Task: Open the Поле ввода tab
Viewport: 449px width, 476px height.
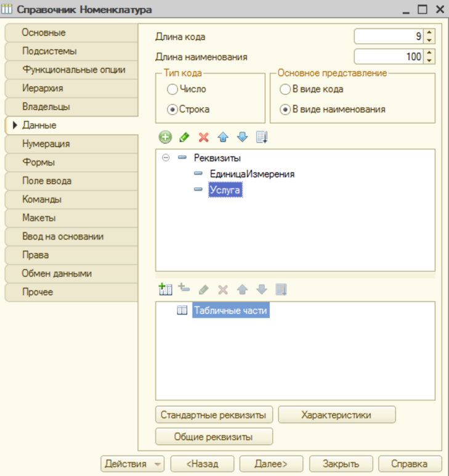Action: (71, 181)
